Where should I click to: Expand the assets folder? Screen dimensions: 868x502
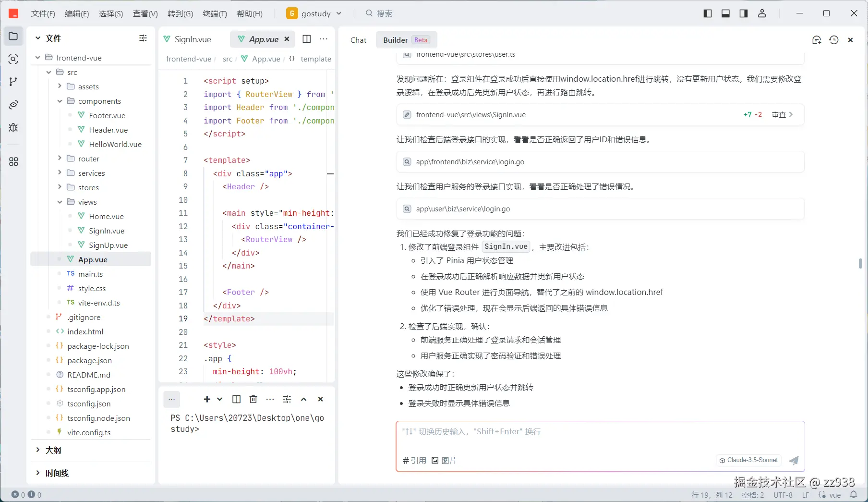(x=60, y=86)
